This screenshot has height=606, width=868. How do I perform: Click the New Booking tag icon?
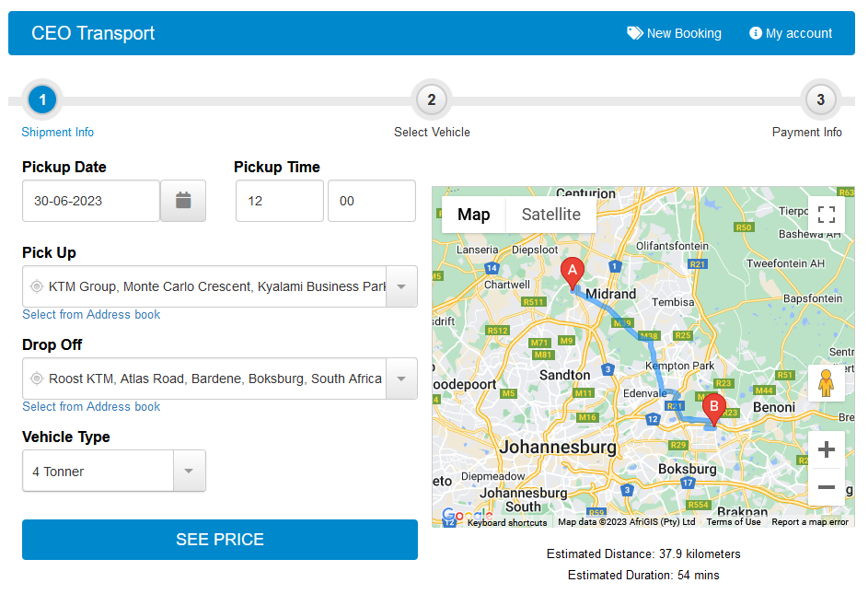click(634, 33)
